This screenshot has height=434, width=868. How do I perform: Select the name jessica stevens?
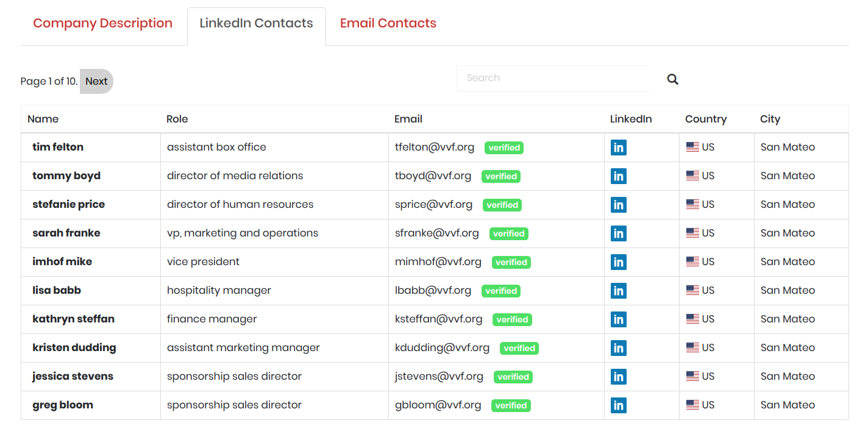pos(73,376)
